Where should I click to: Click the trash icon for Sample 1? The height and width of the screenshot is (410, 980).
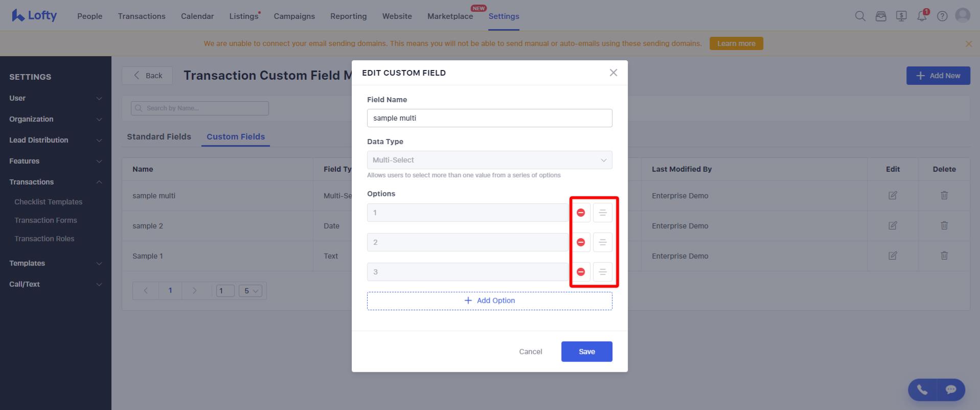[x=944, y=256]
